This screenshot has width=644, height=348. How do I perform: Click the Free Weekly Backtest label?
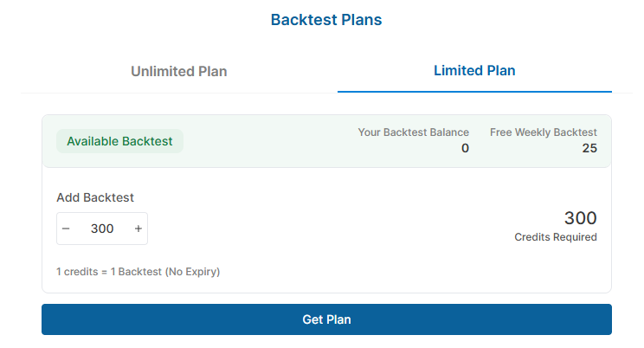click(x=543, y=132)
